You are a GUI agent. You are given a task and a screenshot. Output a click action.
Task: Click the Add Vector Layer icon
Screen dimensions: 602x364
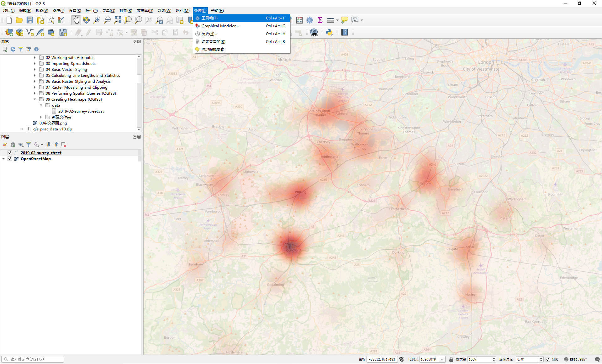[30, 32]
